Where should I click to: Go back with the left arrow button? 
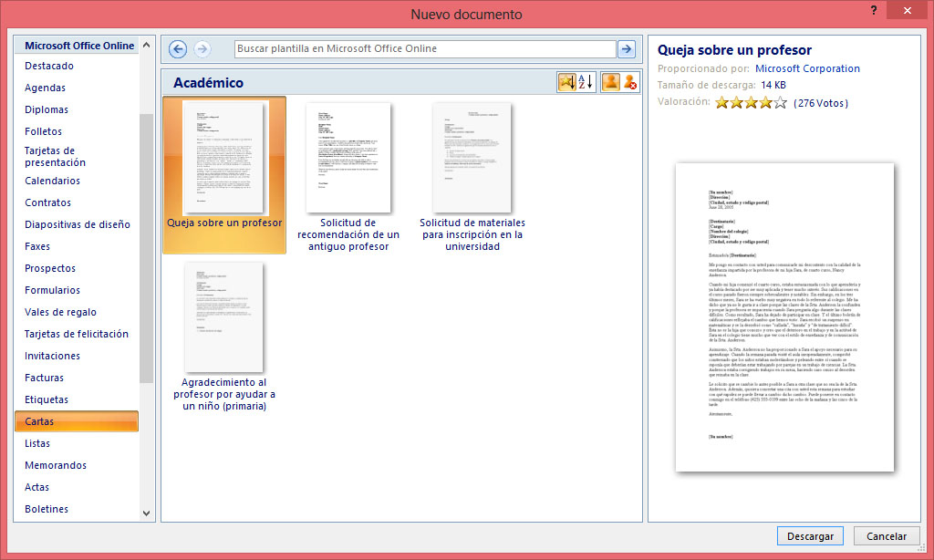tap(178, 49)
